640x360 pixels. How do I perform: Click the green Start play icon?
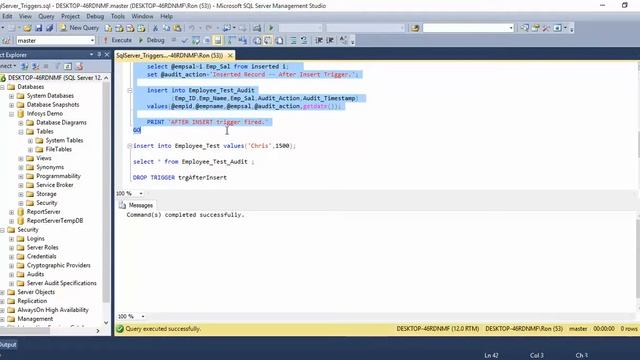[271, 28]
